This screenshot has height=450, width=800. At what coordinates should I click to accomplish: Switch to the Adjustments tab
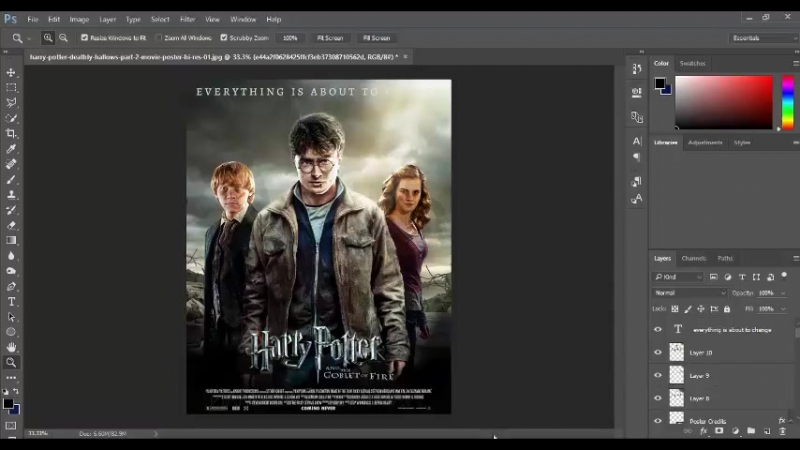[x=705, y=143]
